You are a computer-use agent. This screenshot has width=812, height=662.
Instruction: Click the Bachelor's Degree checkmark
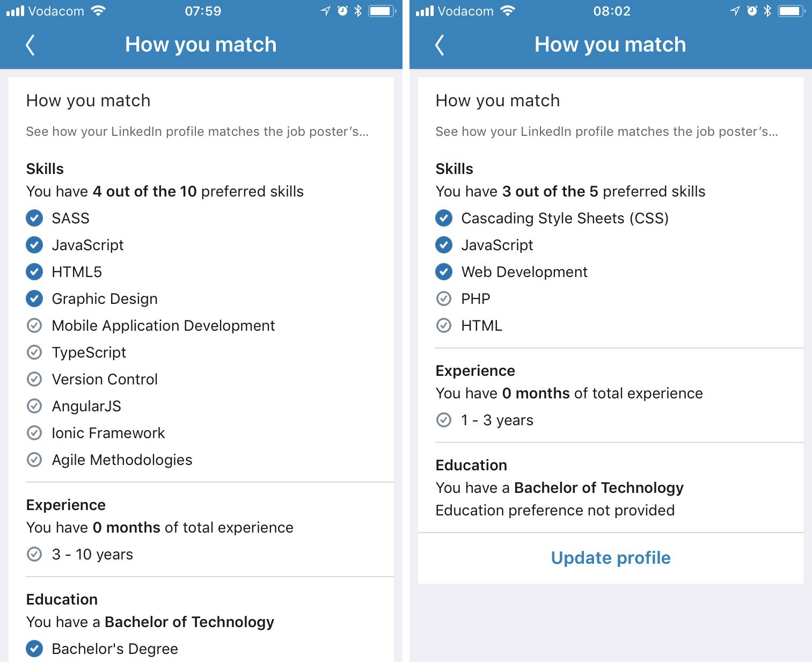point(34,649)
